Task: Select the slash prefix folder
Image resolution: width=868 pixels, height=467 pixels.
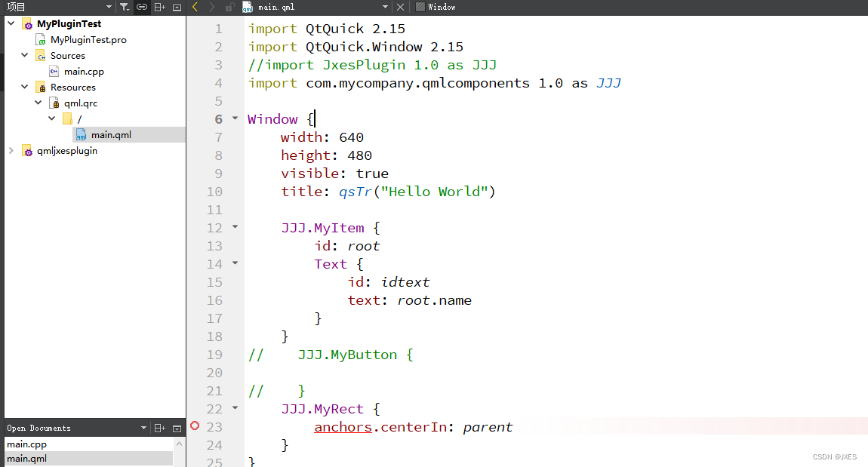Action: (x=80, y=119)
